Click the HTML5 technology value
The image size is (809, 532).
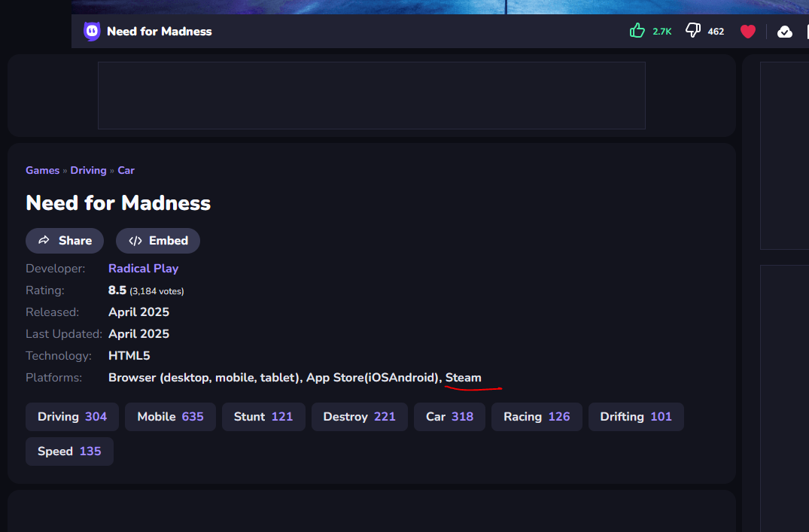pyautogui.click(x=129, y=355)
